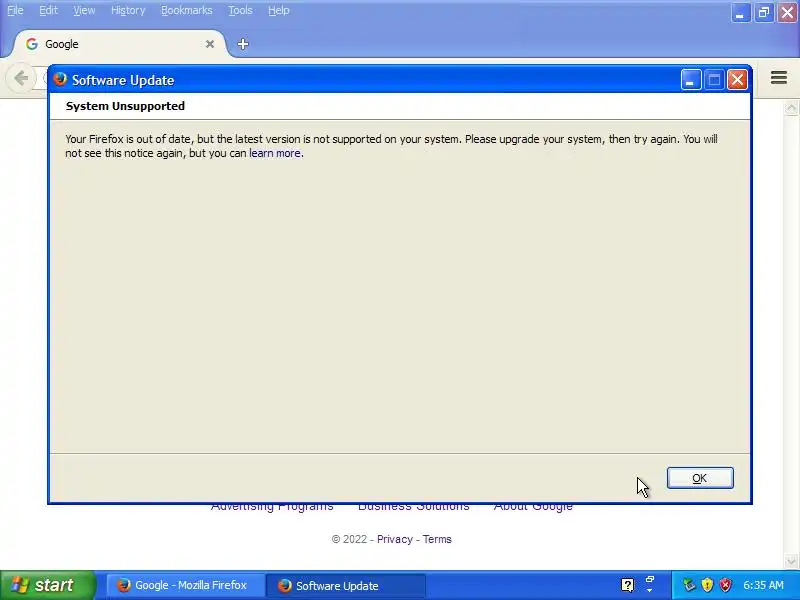The image size is (800, 600).
Task: Open a new tab with plus icon
Action: tap(243, 44)
